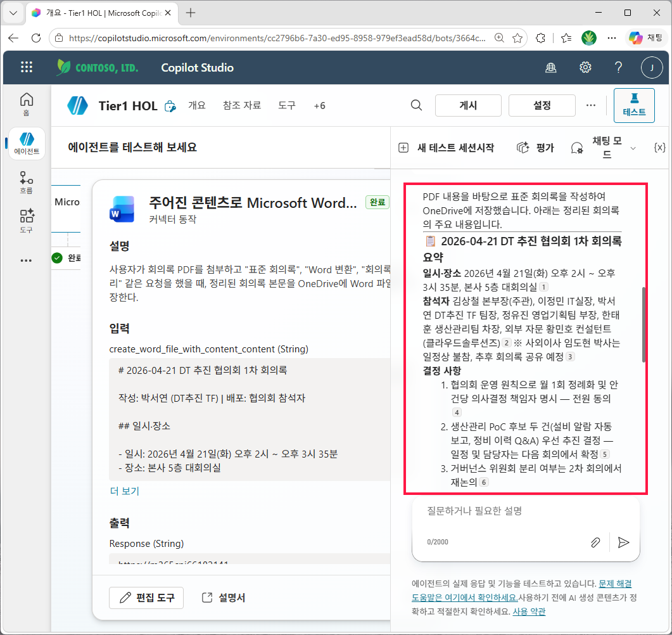Open more options ellipsis in sidebar
The width and height of the screenshot is (672, 635).
pyautogui.click(x=26, y=260)
